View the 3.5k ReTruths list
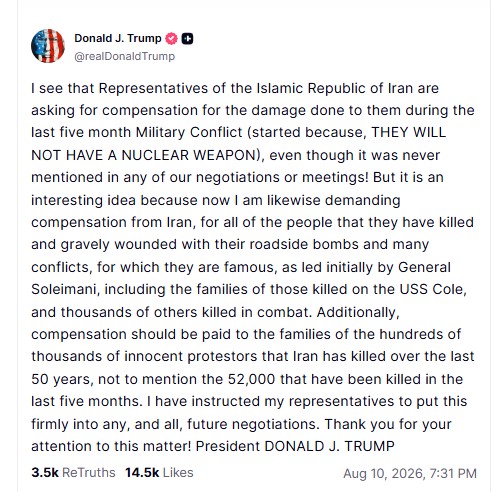 (73, 473)
